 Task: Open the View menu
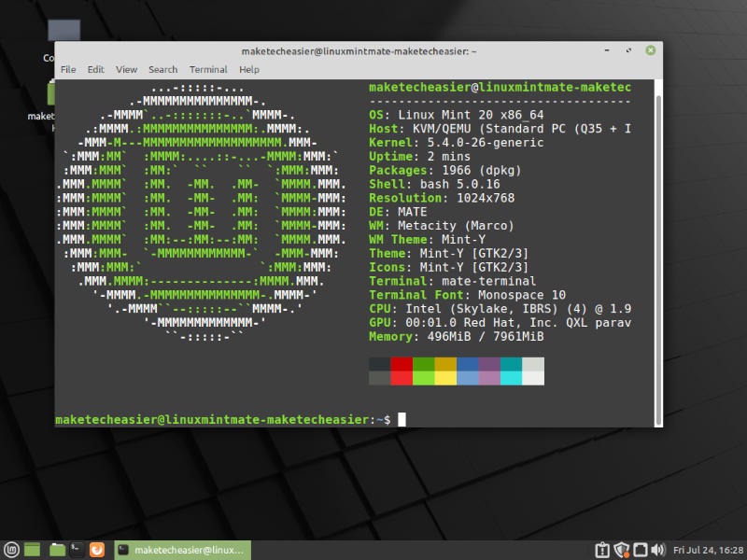(x=126, y=69)
